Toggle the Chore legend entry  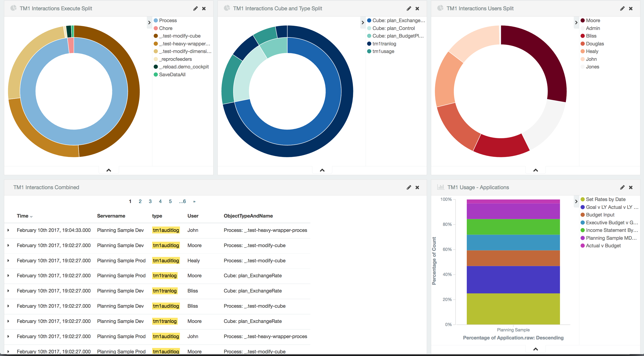pyautogui.click(x=166, y=28)
